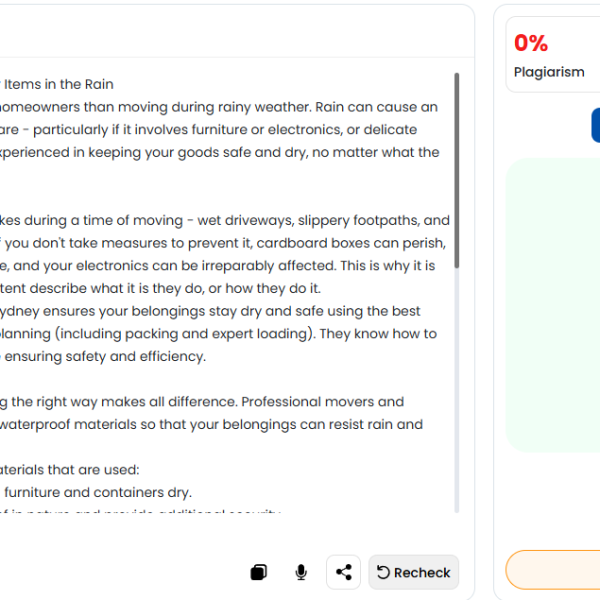
Task: Place the cursor on the "Items in the Rain" heading line
Action: [x=59, y=84]
